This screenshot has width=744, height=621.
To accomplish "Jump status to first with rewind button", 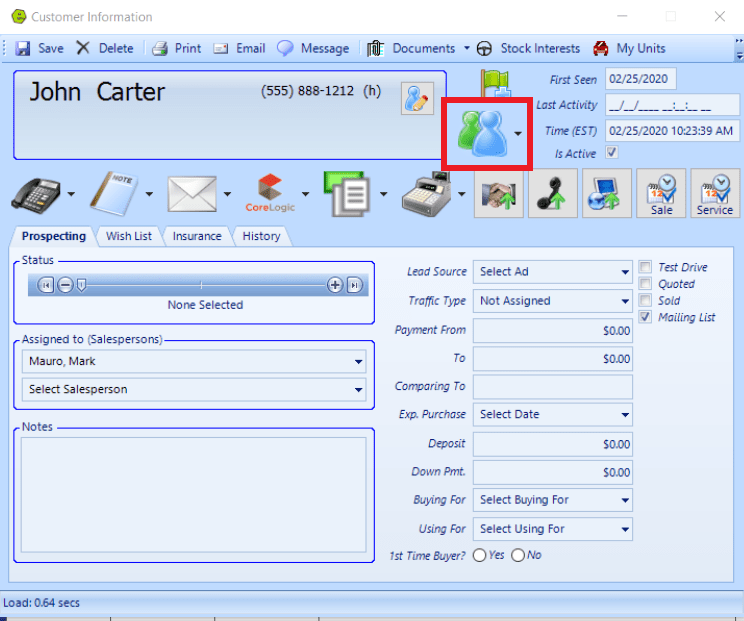I will point(46,285).
